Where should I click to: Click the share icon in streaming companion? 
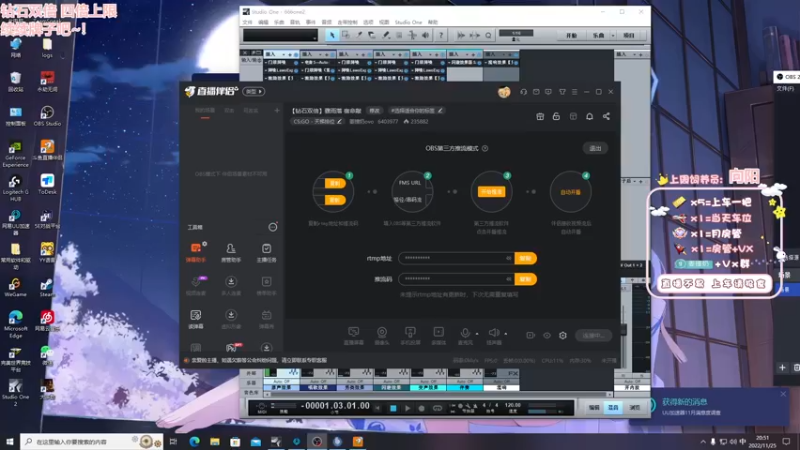pos(606,116)
